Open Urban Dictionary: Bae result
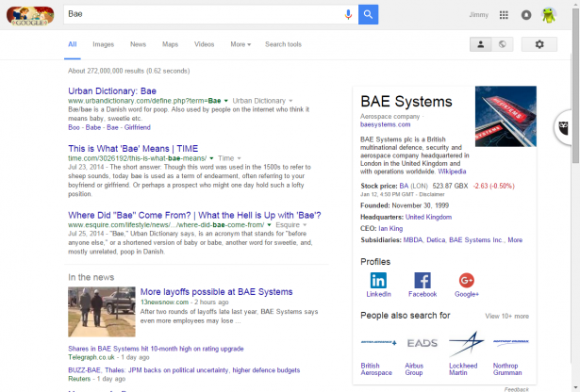Image resolution: width=580 pixels, height=392 pixels. [112, 90]
